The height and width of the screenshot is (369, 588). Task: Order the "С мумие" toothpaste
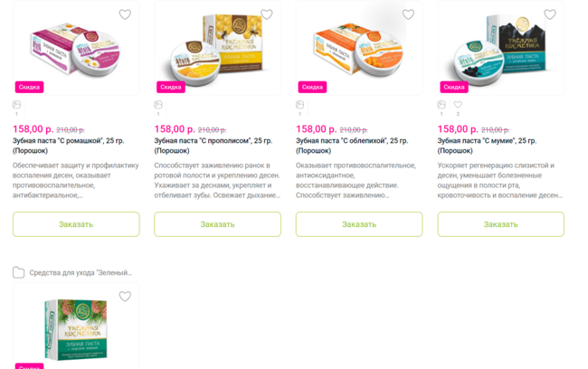click(500, 224)
